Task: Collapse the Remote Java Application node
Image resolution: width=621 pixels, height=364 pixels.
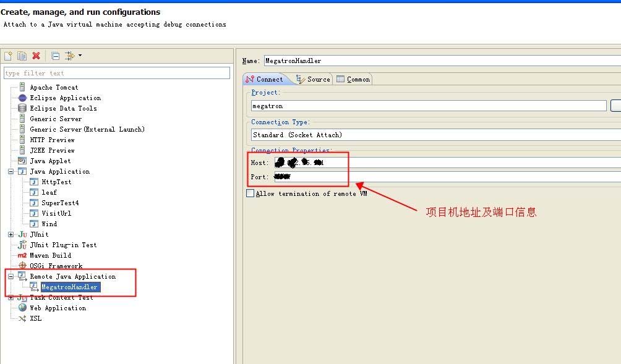Action: pyautogui.click(x=11, y=277)
